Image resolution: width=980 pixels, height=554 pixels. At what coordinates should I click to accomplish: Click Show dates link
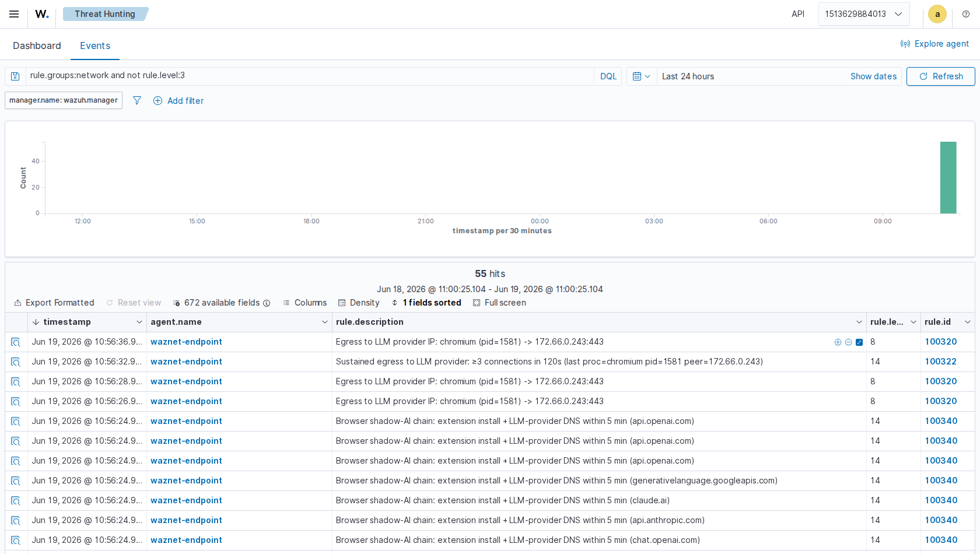[873, 76]
